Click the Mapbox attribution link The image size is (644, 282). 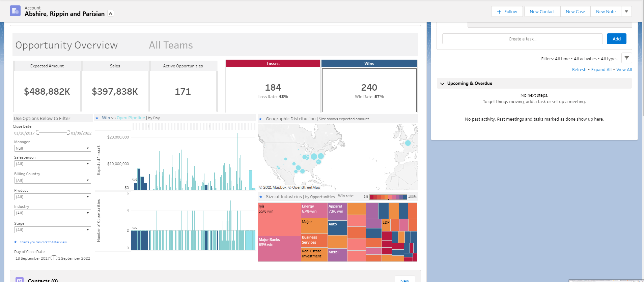pyautogui.click(x=273, y=187)
